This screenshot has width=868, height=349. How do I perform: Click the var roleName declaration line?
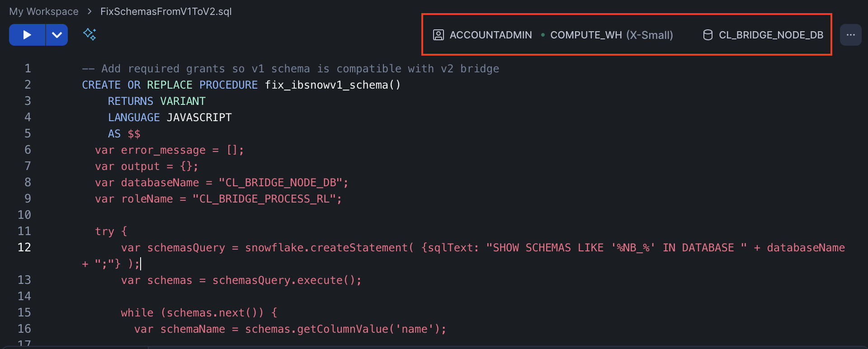(218, 199)
